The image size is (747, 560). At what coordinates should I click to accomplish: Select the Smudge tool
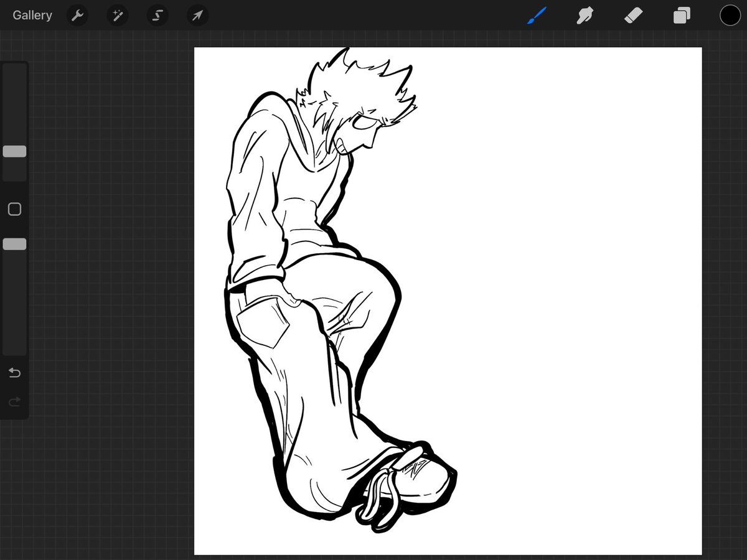[x=585, y=15]
